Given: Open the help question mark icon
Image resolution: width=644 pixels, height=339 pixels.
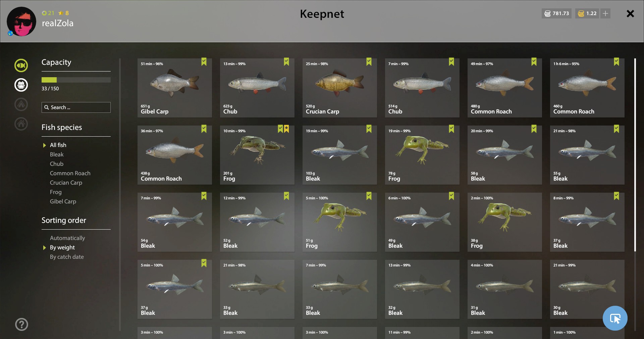Looking at the screenshot, I should click(22, 324).
